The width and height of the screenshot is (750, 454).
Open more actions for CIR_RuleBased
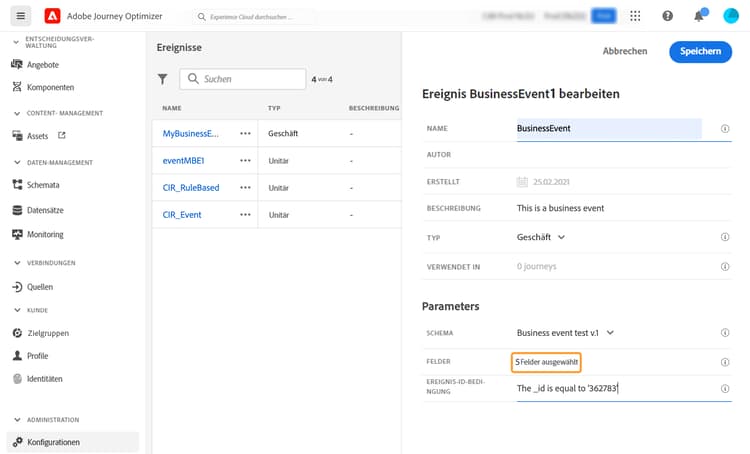click(245, 187)
